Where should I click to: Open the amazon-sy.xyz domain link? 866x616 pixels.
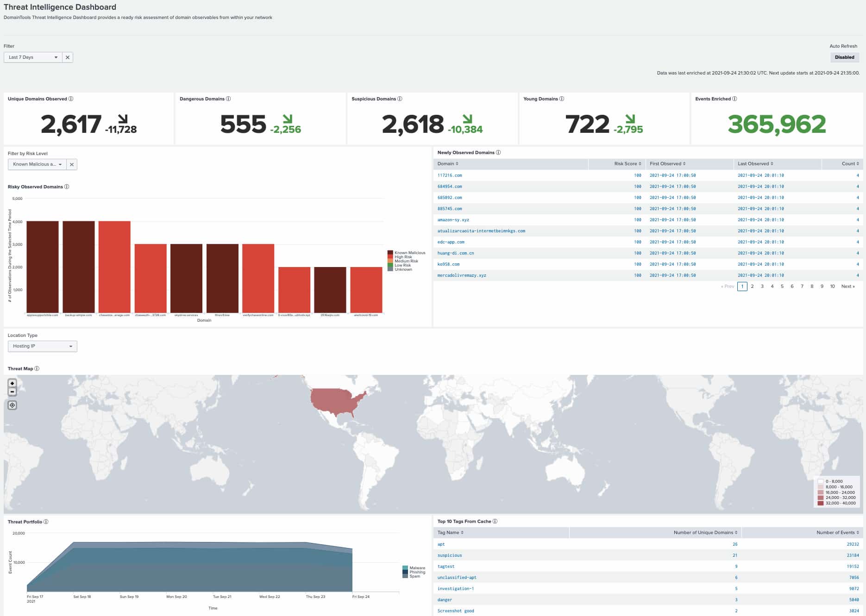pos(453,220)
